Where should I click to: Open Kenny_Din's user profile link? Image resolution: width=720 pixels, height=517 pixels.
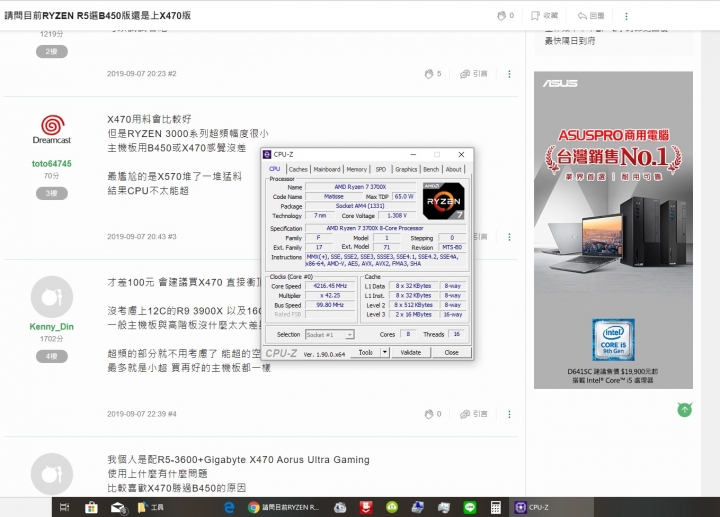[52, 327]
